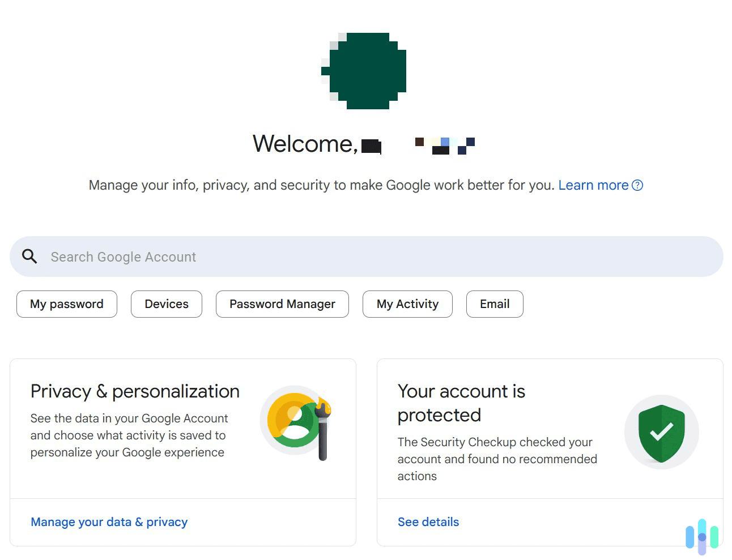Image resolution: width=732 pixels, height=560 pixels.
Task: Select the Email chip
Action: pyautogui.click(x=494, y=304)
